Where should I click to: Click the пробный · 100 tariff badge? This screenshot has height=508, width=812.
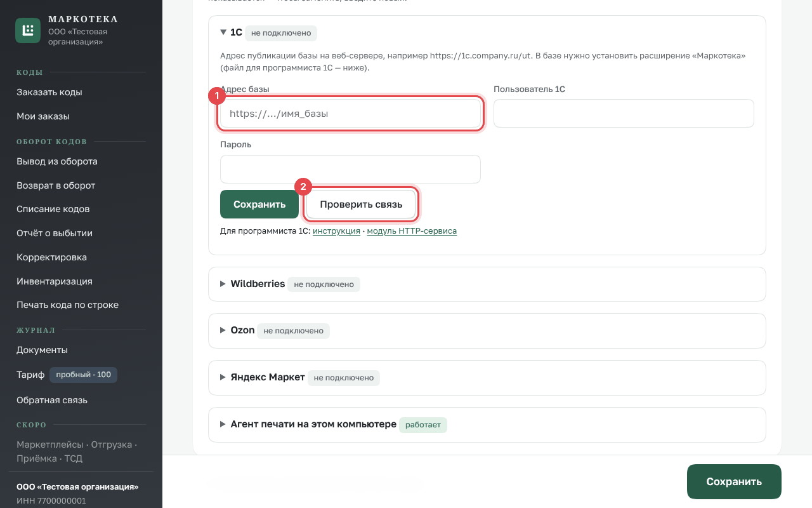coord(83,375)
